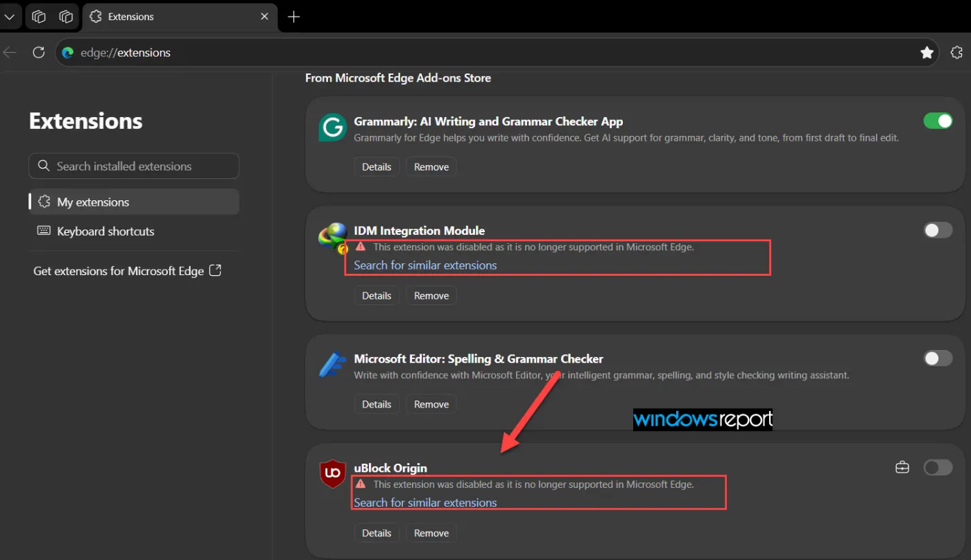
Task: Remove the uBlock Origin extension
Action: pyautogui.click(x=431, y=534)
